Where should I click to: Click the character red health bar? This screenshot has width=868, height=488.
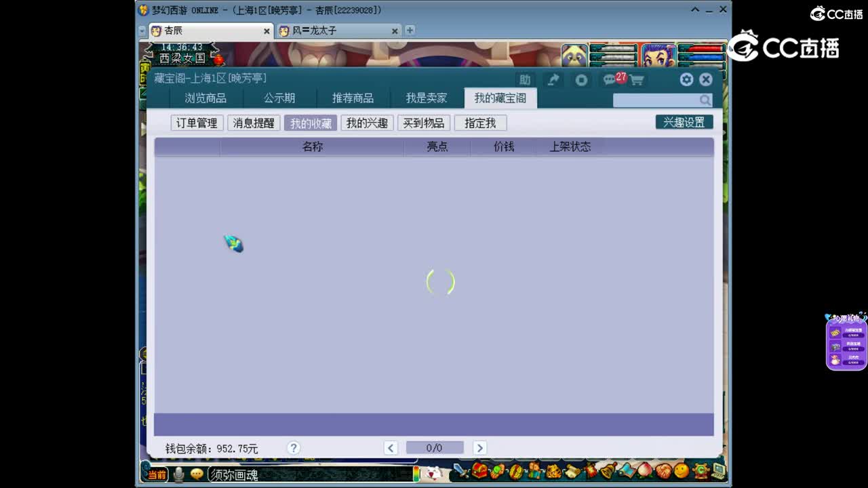point(702,49)
